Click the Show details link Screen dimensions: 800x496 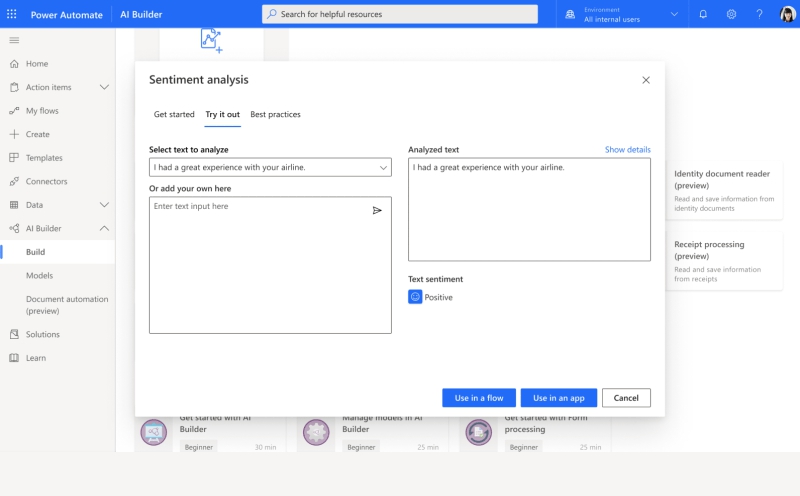pos(628,150)
